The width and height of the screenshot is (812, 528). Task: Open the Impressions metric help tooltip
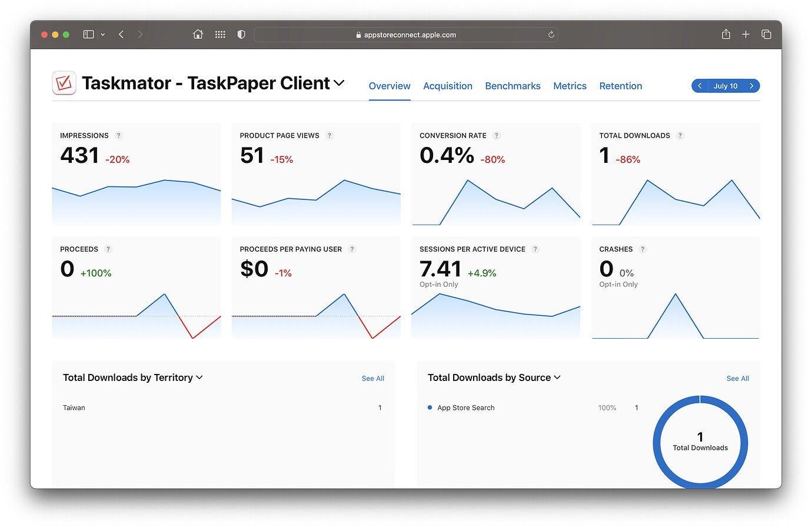pos(118,135)
